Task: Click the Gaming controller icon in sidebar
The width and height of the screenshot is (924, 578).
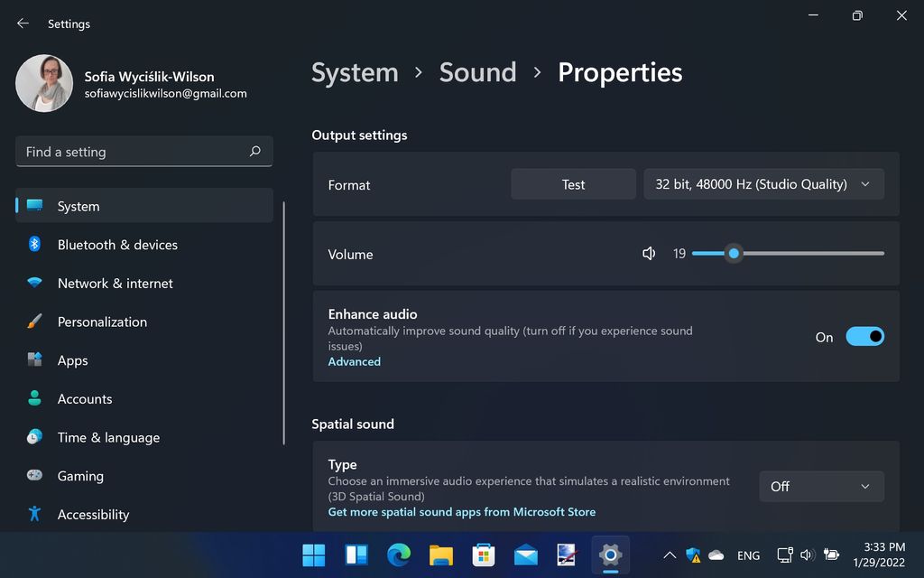Action: (33, 476)
